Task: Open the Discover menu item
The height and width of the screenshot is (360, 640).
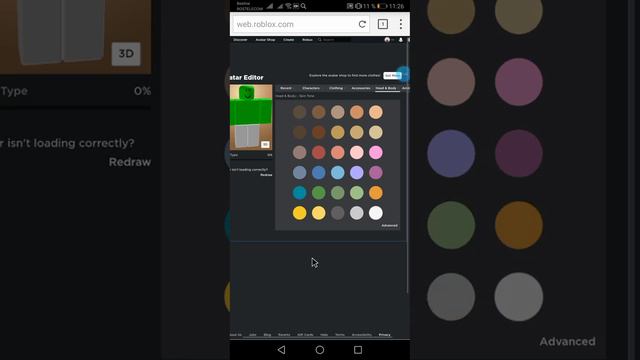Action: (240, 40)
